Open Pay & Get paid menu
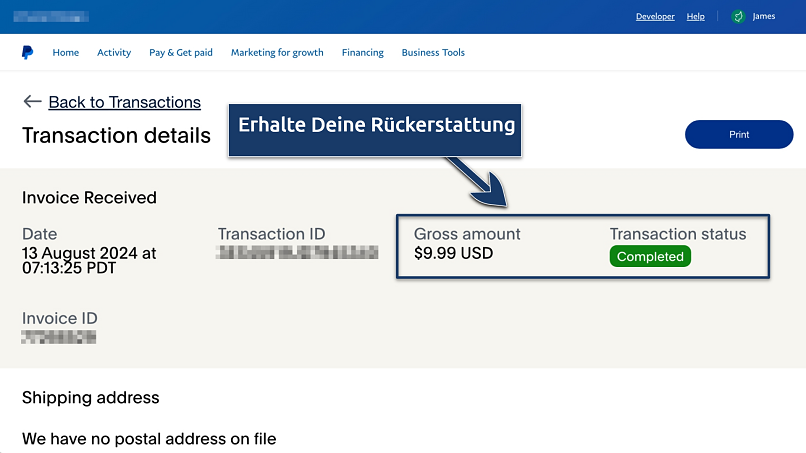 [181, 53]
